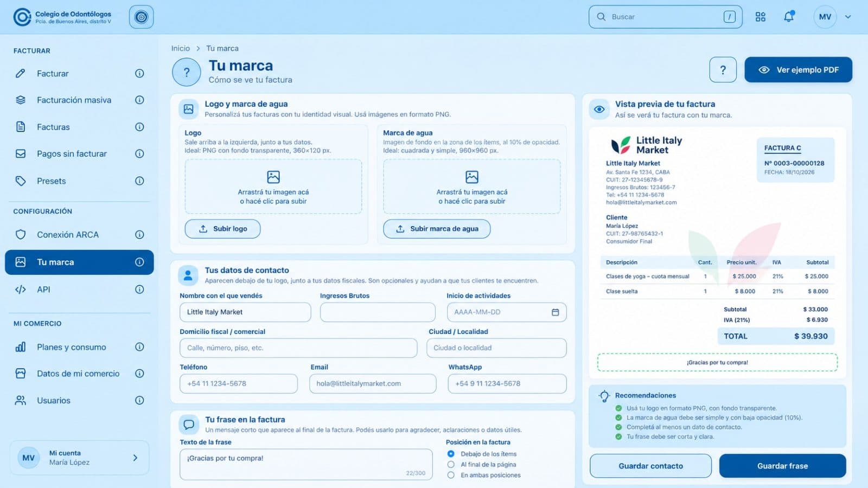Click the Subir logo button
This screenshot has height=488, width=868.
[222, 229]
